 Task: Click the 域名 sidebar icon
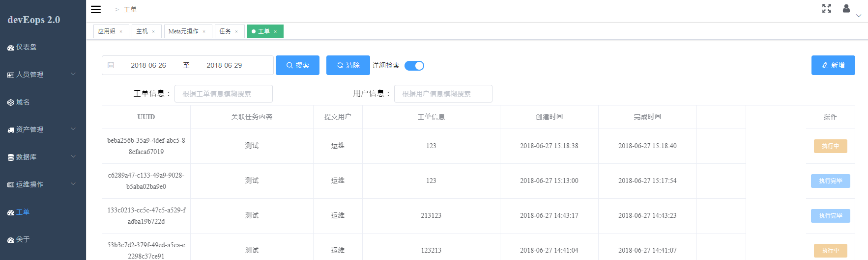tap(11, 103)
